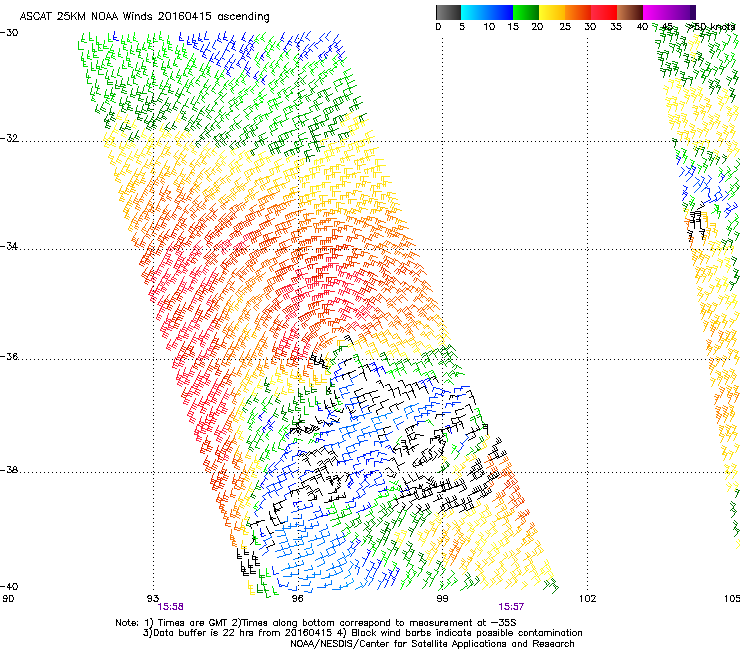Click the purple time label 15:57
The image size is (740, 650).
click(x=511, y=607)
